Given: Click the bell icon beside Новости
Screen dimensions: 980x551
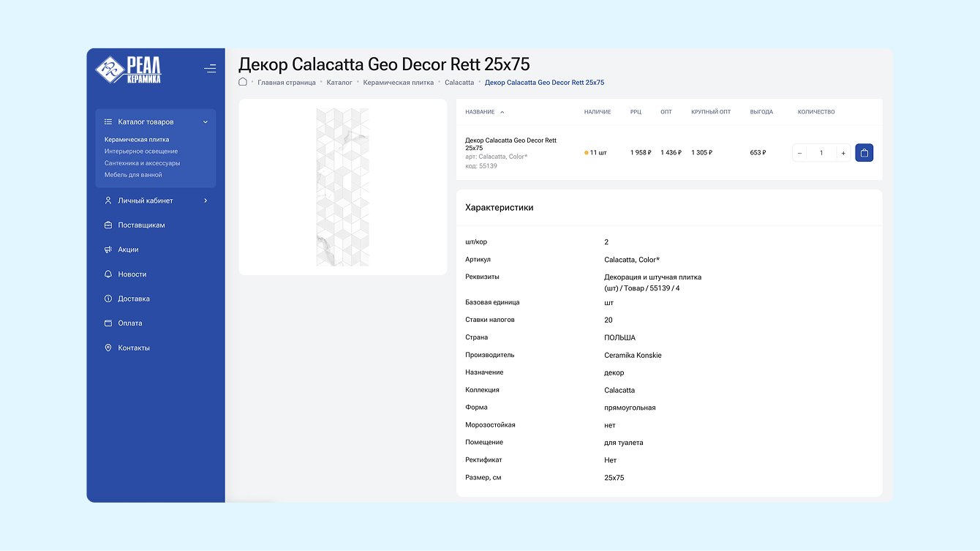Looking at the screenshot, I should click(x=108, y=274).
